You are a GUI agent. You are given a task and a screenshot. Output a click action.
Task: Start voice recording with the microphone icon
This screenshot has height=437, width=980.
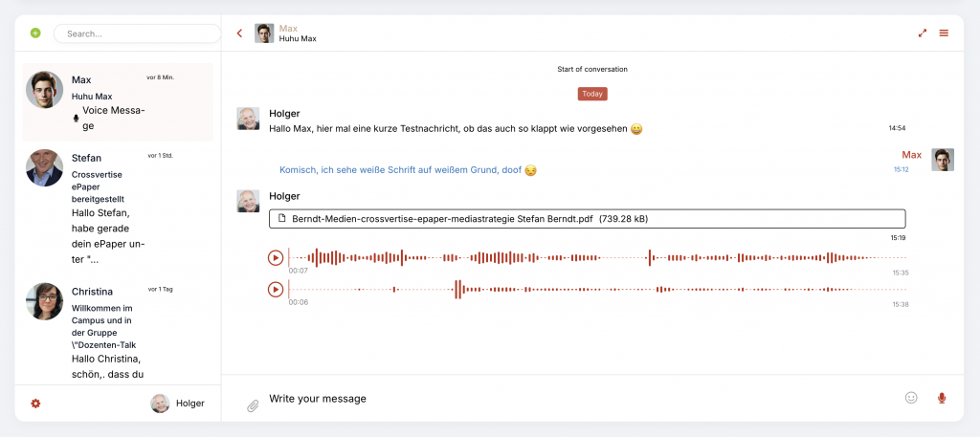coord(942,398)
